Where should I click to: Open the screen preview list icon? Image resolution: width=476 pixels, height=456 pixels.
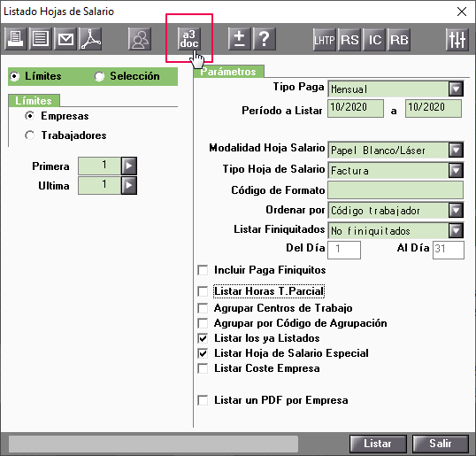click(41, 39)
